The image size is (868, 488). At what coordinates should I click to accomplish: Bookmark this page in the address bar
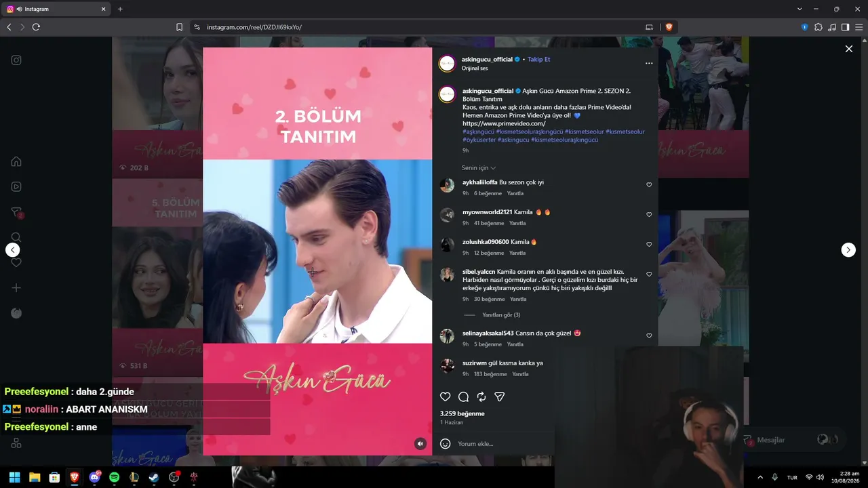pos(179,27)
